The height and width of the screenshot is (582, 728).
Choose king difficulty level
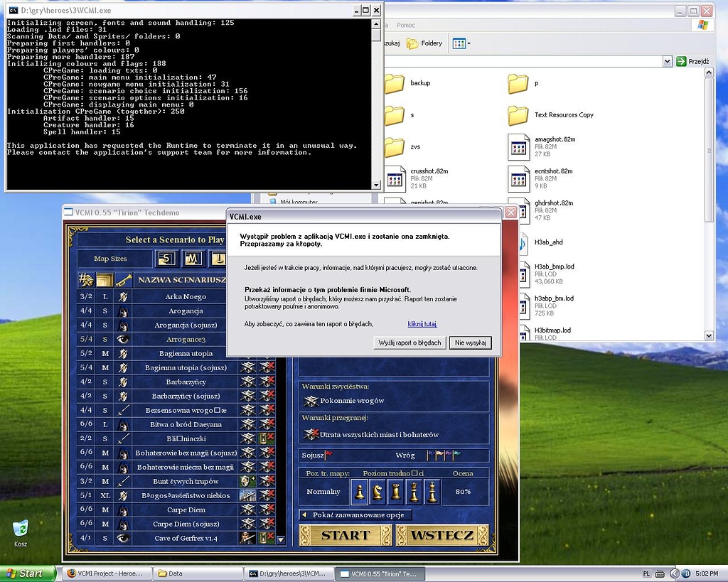tap(432, 491)
